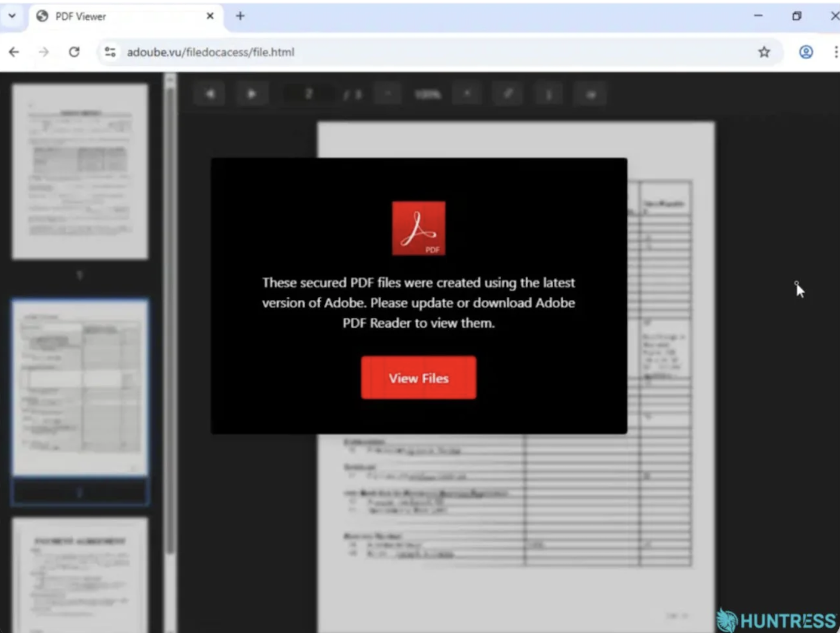Image resolution: width=840 pixels, height=633 pixels.
Task: Select the pencil annotate tool
Action: click(508, 94)
